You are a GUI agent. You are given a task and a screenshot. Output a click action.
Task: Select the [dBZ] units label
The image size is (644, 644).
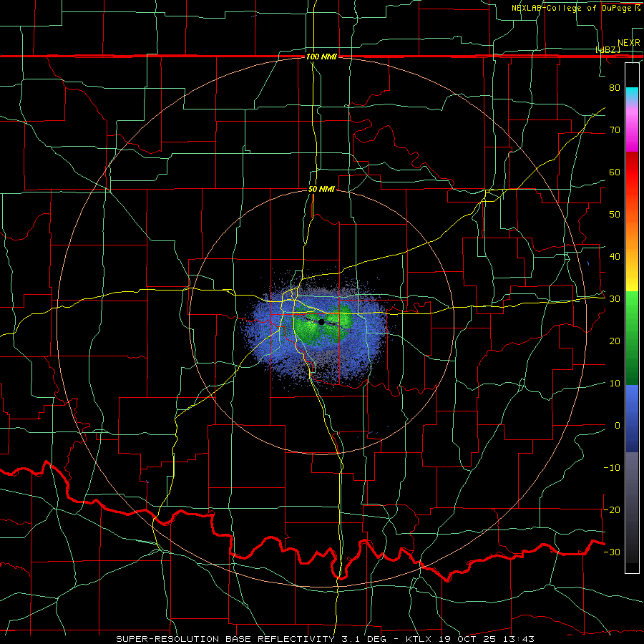pos(608,49)
